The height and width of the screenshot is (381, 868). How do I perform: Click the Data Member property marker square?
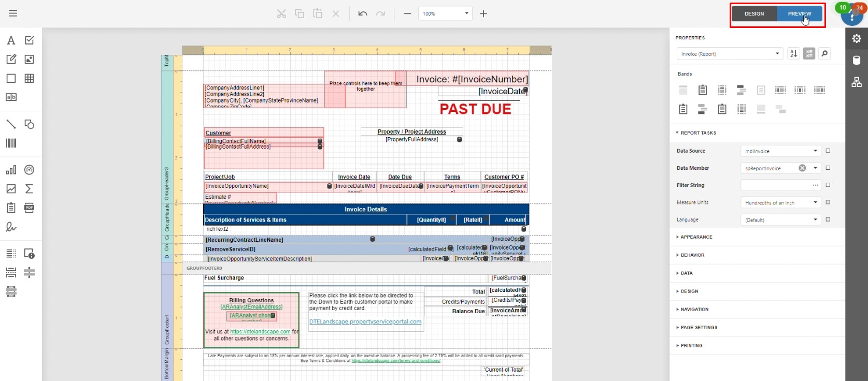click(828, 168)
